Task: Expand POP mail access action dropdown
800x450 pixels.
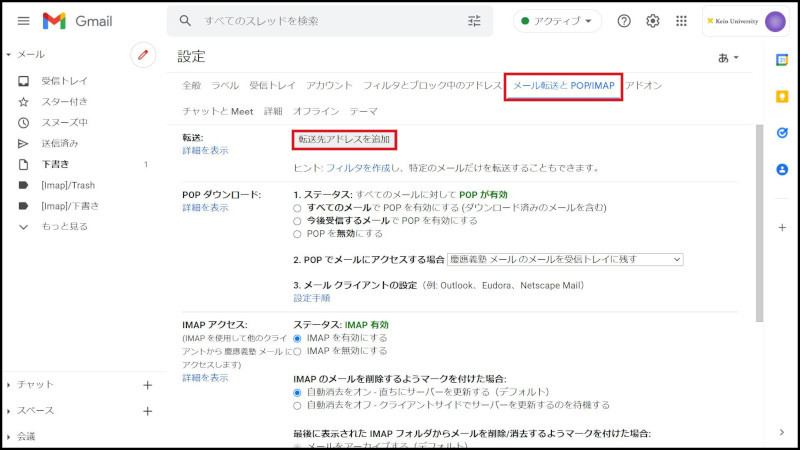Action: click(x=565, y=260)
